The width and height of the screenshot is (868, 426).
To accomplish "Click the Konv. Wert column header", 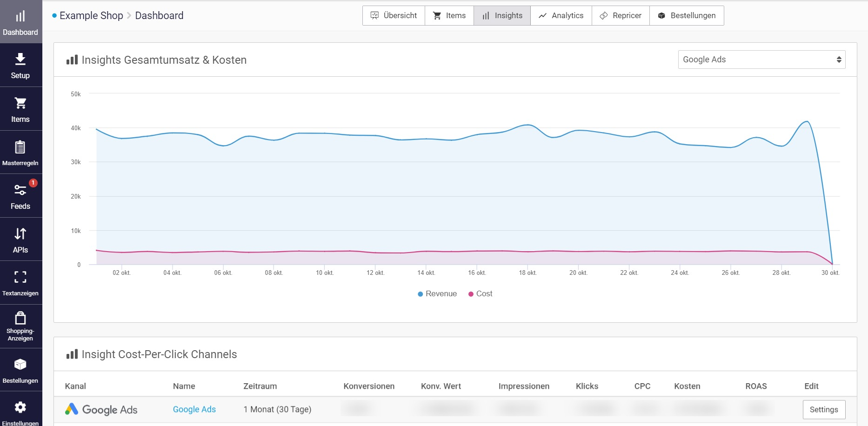I will coord(441,386).
